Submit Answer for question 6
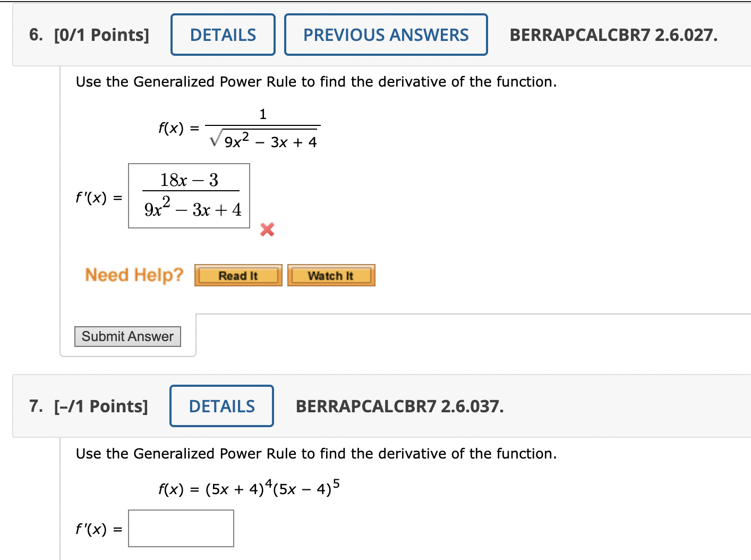 127,336
